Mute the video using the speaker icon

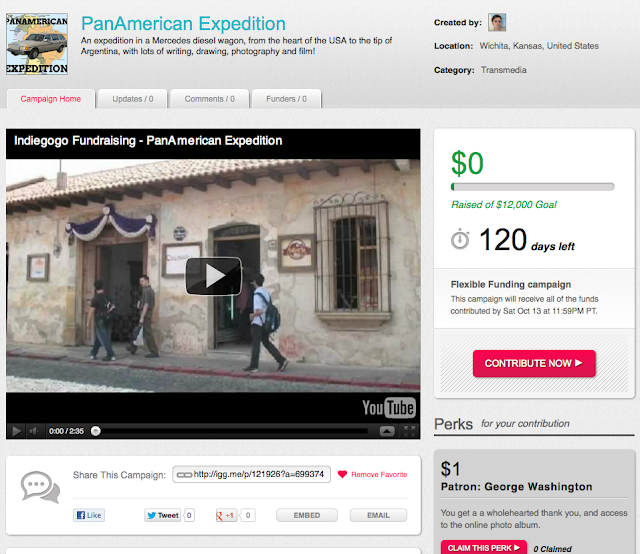pos(34,431)
